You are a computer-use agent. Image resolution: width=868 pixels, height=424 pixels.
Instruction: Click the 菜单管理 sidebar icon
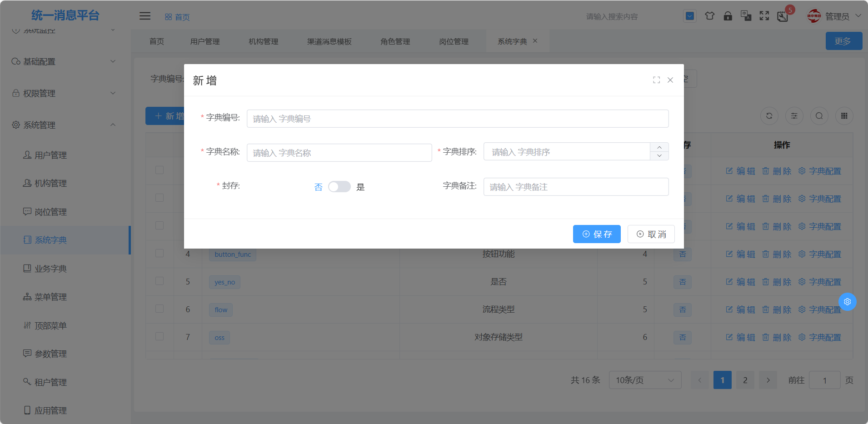click(27, 297)
